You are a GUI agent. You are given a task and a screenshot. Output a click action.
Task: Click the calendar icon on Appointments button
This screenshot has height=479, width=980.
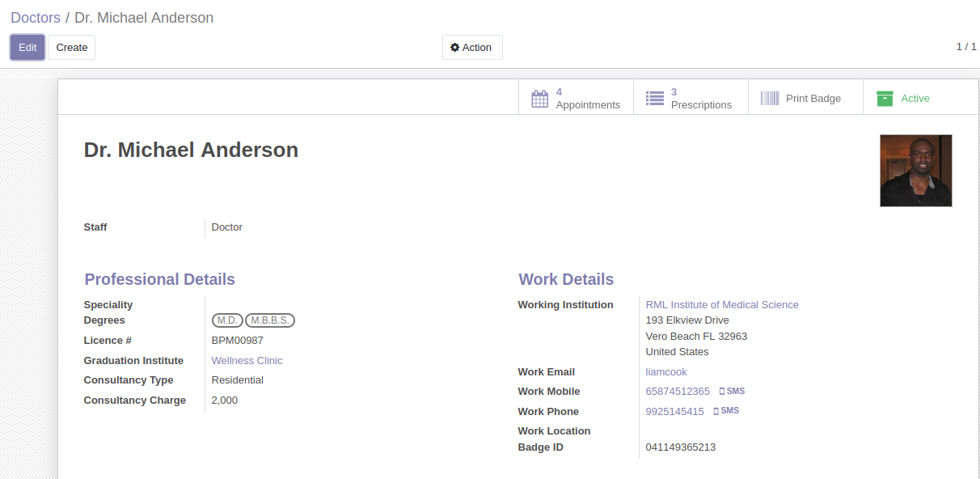[x=540, y=98]
